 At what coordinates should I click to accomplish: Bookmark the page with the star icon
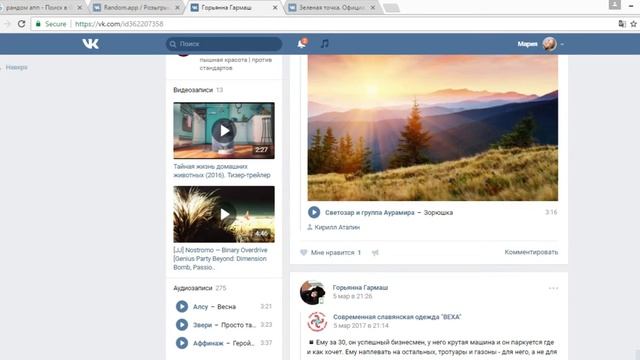633,24
